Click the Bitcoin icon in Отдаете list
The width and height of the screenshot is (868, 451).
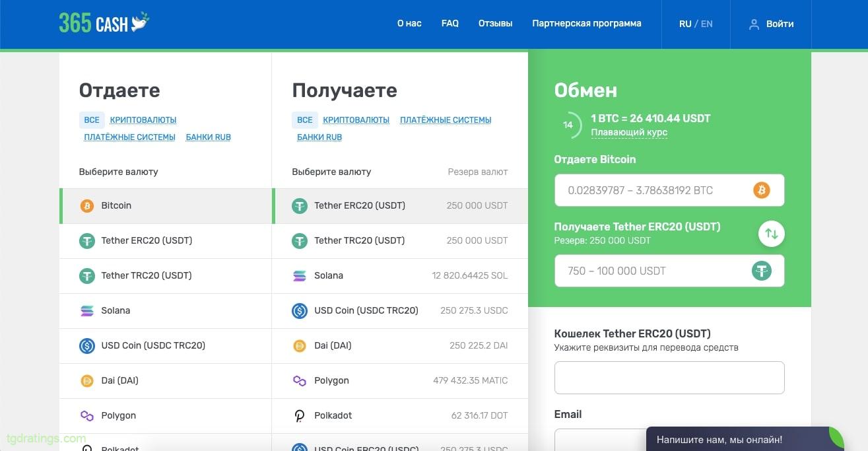tap(87, 206)
